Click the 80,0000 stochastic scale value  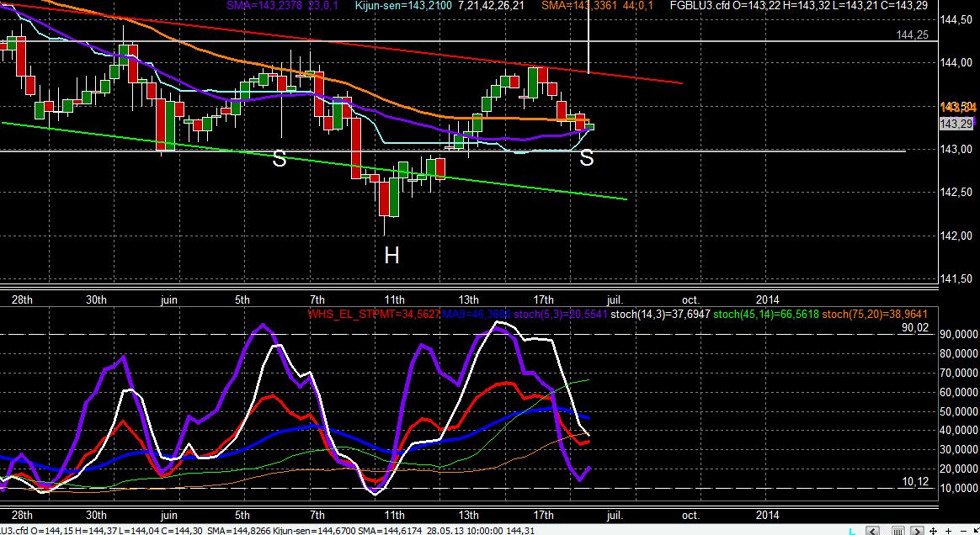pyautogui.click(x=960, y=354)
